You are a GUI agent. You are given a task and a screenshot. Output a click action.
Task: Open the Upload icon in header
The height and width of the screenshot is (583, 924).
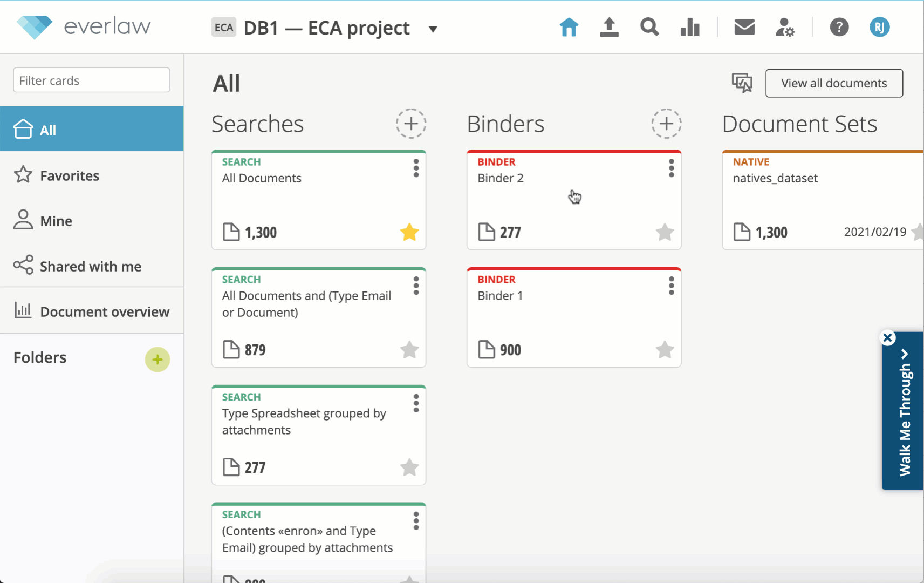[x=609, y=27]
